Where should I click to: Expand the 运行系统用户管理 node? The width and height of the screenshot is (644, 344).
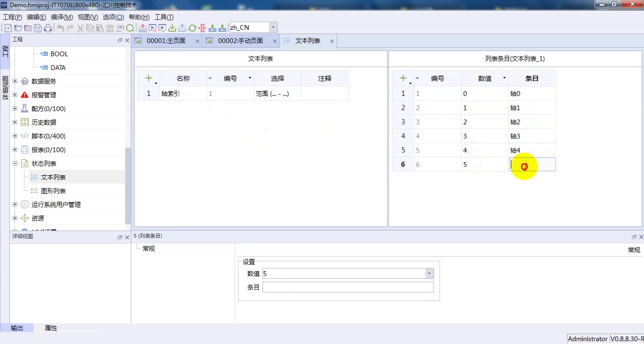coord(15,205)
